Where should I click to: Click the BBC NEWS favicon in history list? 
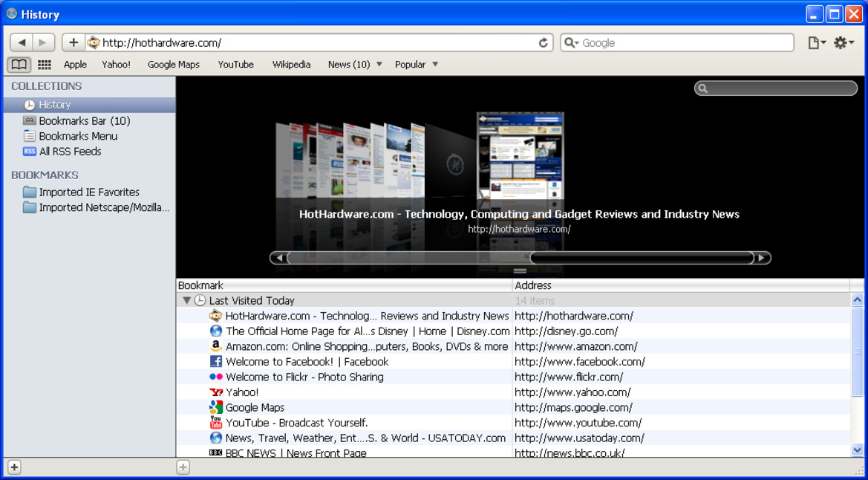pos(216,453)
